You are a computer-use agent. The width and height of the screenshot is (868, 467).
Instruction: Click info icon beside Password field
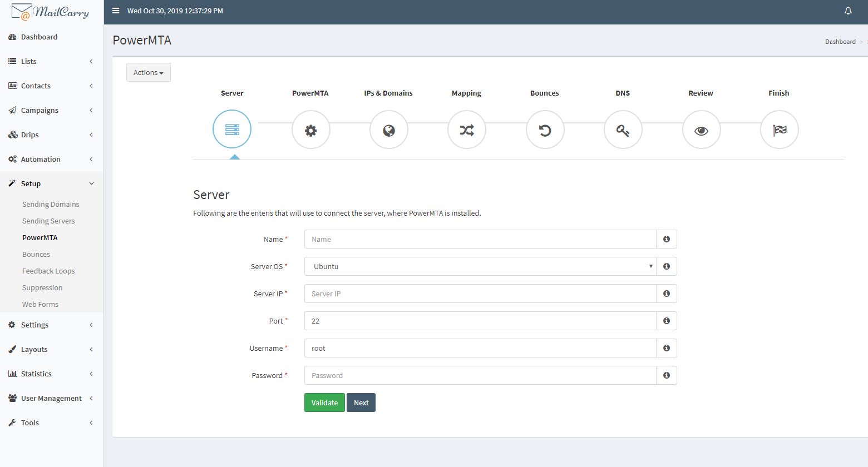(667, 375)
